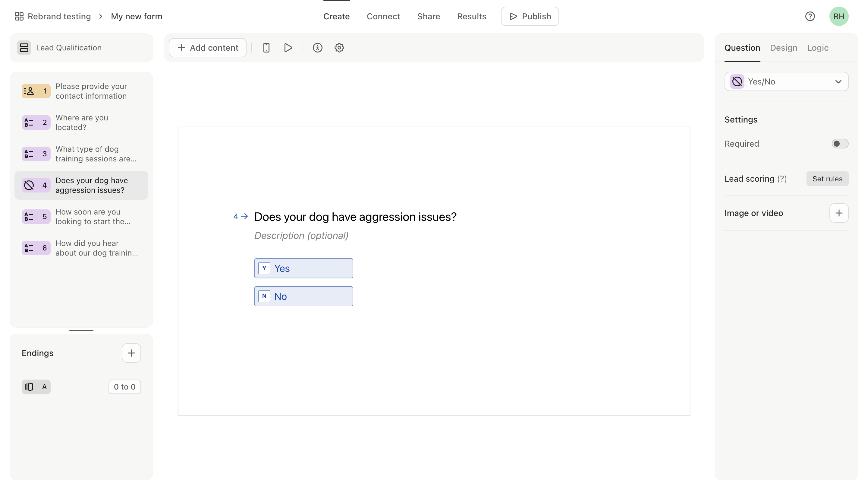Click the Set rules button
Screen dimensions: 868x490
click(827, 178)
